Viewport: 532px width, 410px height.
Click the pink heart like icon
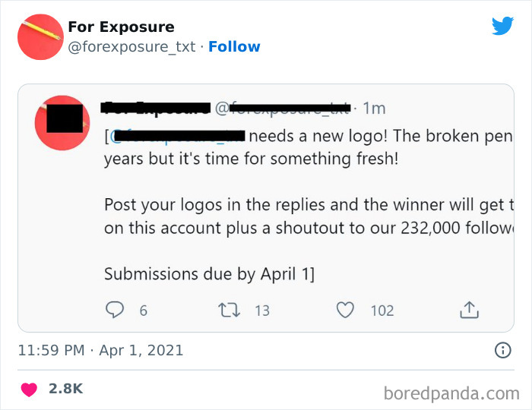tap(29, 389)
